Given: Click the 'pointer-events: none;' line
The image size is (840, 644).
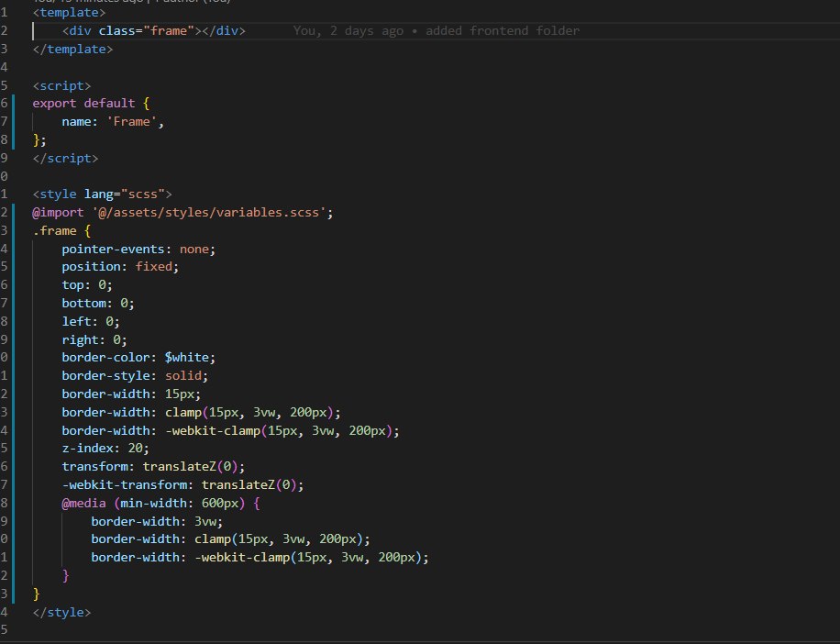Looking at the screenshot, I should pos(138,250).
